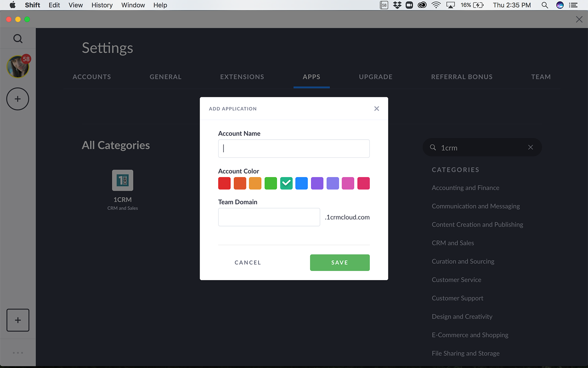This screenshot has height=368, width=588.
Task: Open the View menu
Action: 76,5
